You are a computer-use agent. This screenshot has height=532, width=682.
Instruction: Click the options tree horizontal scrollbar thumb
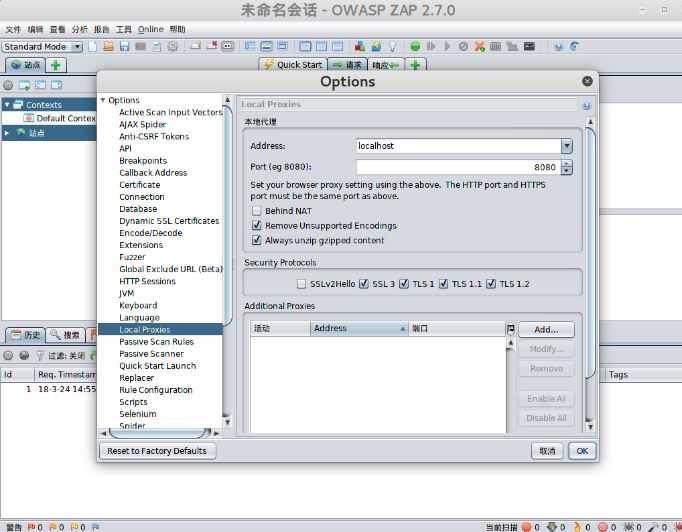coord(159,433)
